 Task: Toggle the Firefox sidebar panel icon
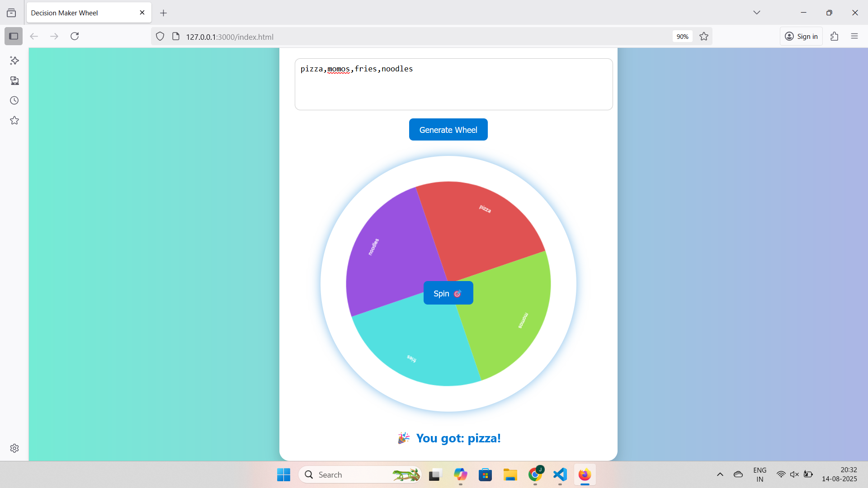click(14, 36)
